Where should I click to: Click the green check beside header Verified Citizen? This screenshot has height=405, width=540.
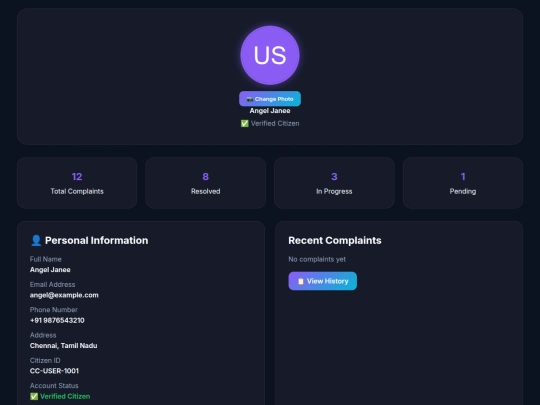tap(245, 123)
